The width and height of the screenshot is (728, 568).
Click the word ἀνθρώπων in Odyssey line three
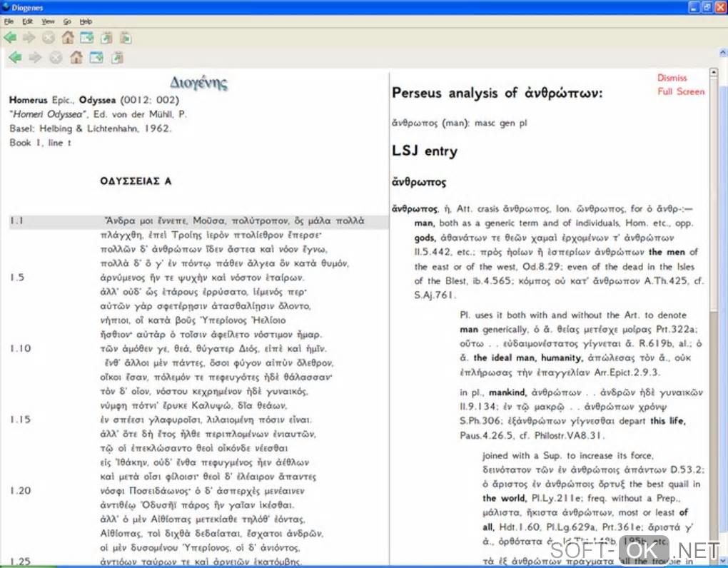(177, 249)
